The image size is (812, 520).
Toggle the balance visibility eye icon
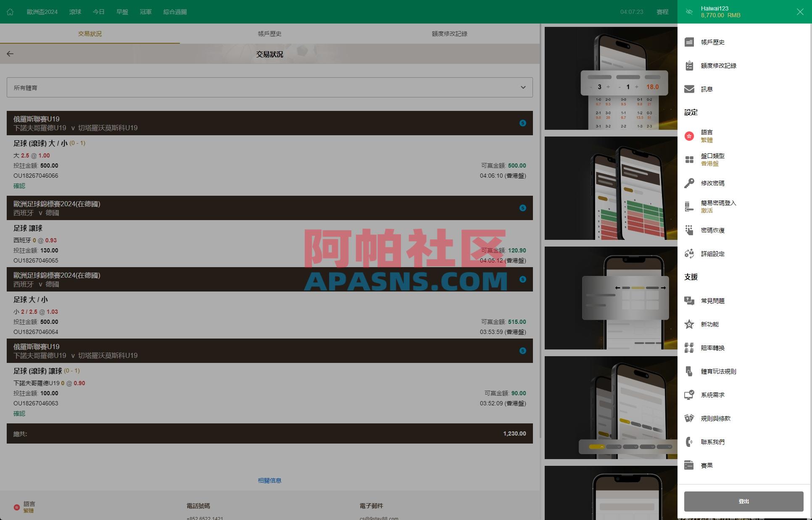click(x=689, y=11)
